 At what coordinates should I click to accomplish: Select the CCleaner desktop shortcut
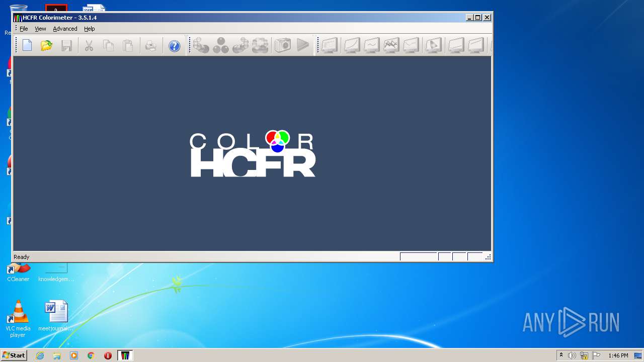[x=18, y=272]
